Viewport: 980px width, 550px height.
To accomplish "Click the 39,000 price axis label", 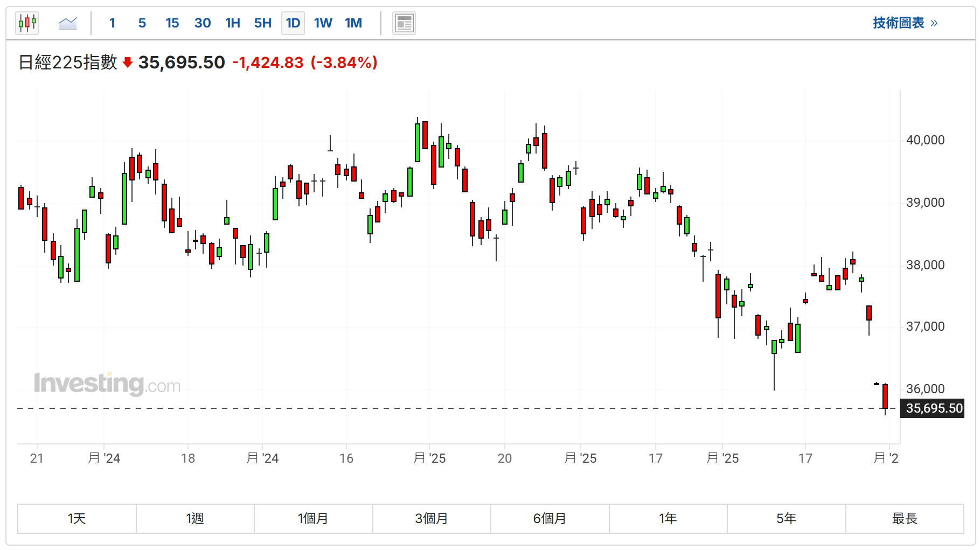I will tap(925, 203).
